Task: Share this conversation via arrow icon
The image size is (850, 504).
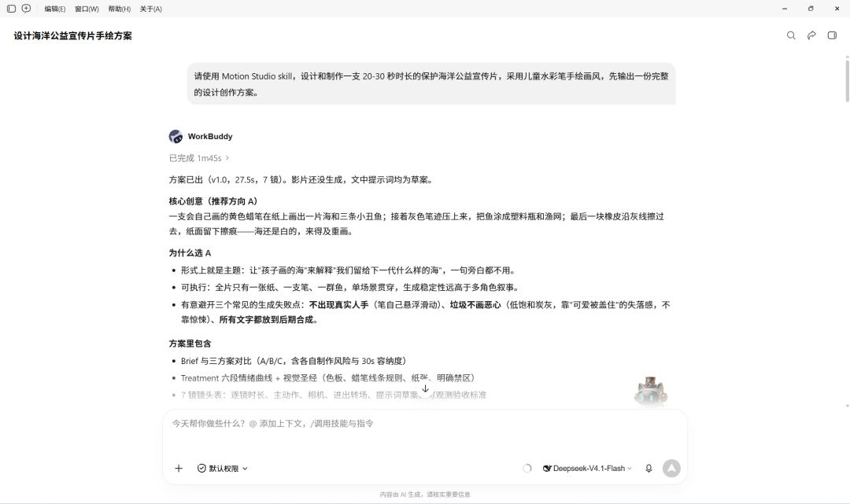Action: click(811, 35)
